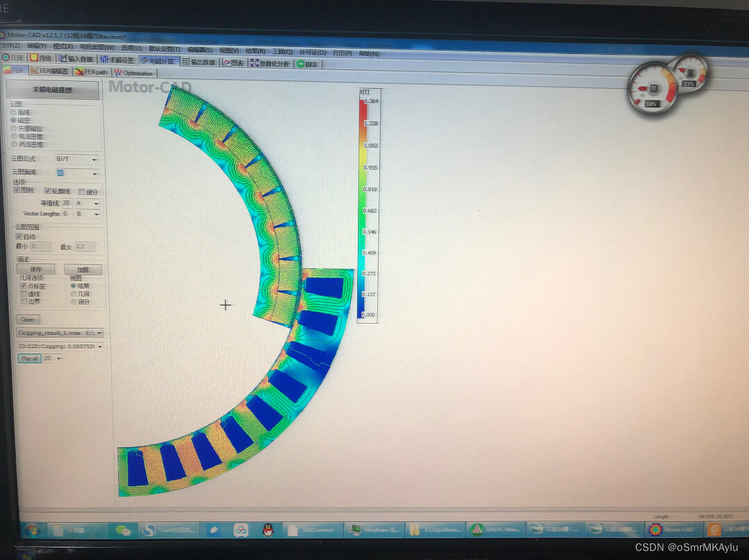Open the 求解设置 solver settings tab
This screenshot has height=560, width=749.
tap(117, 60)
